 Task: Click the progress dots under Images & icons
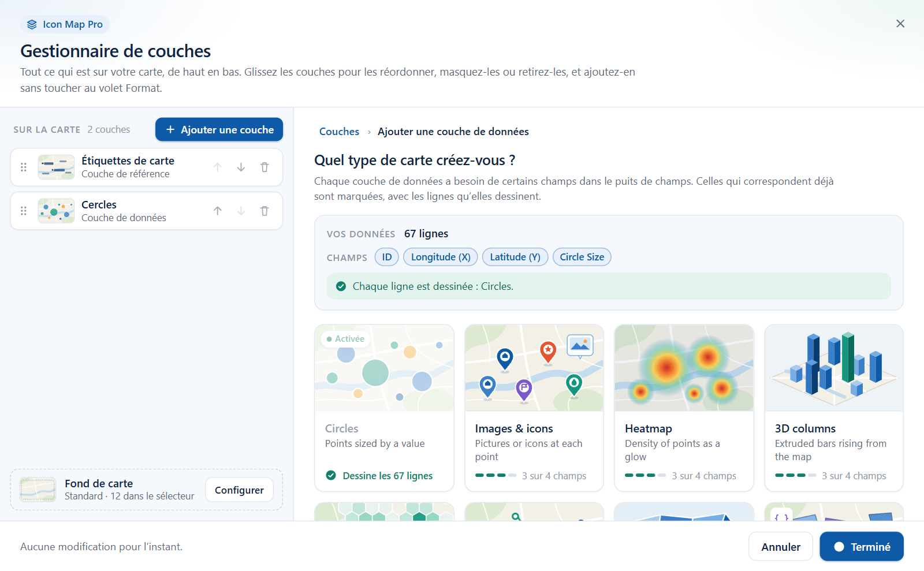[x=495, y=476]
